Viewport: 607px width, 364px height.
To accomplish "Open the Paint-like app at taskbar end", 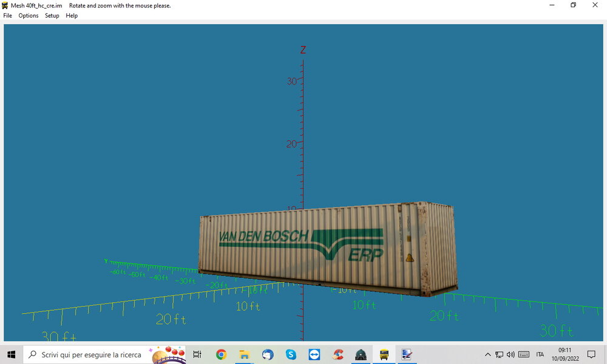I will [407, 354].
